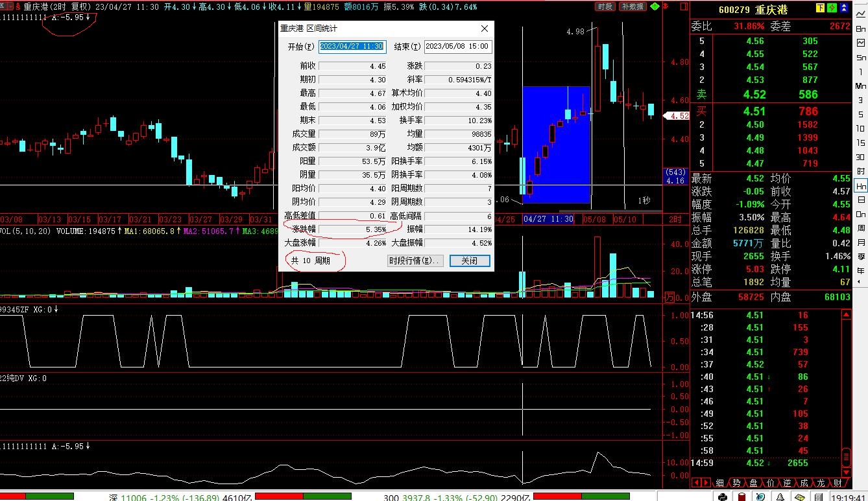The width and height of the screenshot is (868, 501).
Task: Click the yellow envelope tray icon
Action: pos(800,496)
